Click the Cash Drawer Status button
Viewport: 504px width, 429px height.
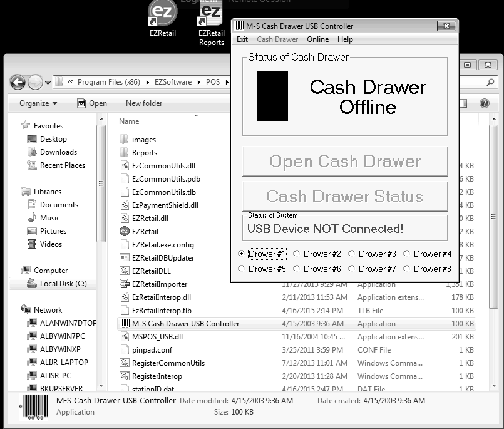pyautogui.click(x=345, y=196)
